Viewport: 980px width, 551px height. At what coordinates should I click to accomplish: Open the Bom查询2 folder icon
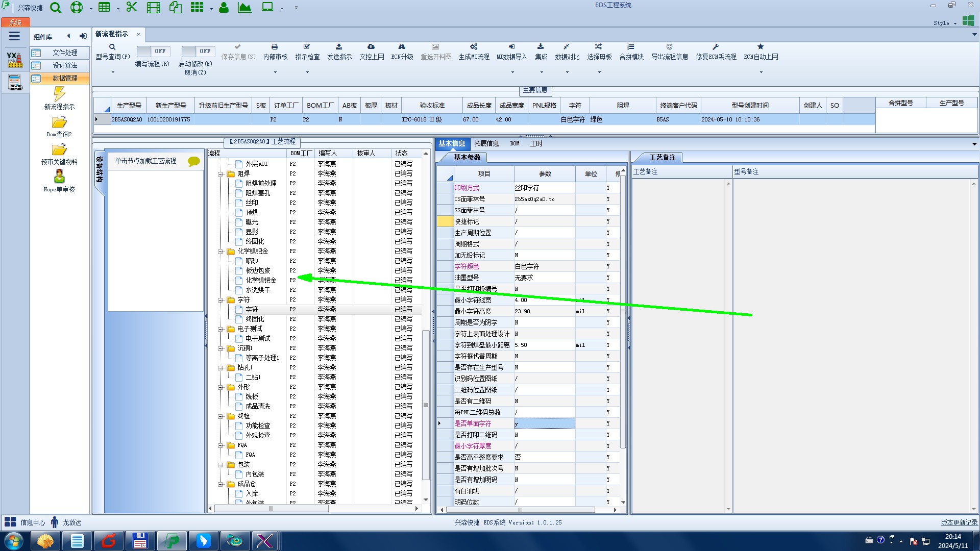(59, 123)
